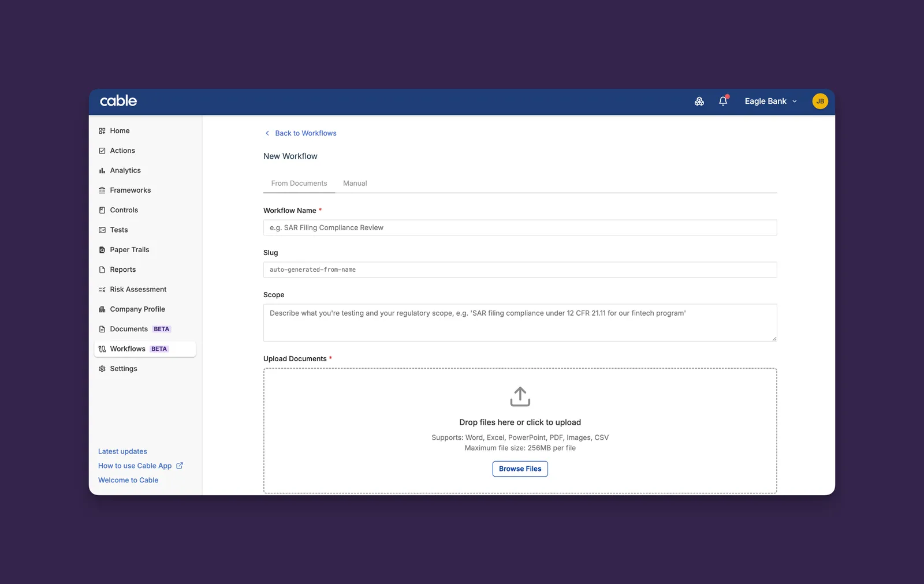Open the notifications bell
Viewport: 924px width, 584px height.
click(723, 101)
